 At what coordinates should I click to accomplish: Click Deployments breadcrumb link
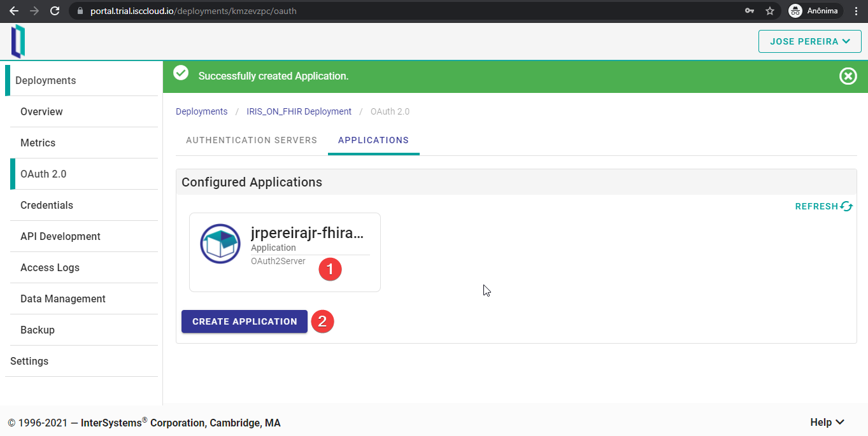click(x=201, y=111)
